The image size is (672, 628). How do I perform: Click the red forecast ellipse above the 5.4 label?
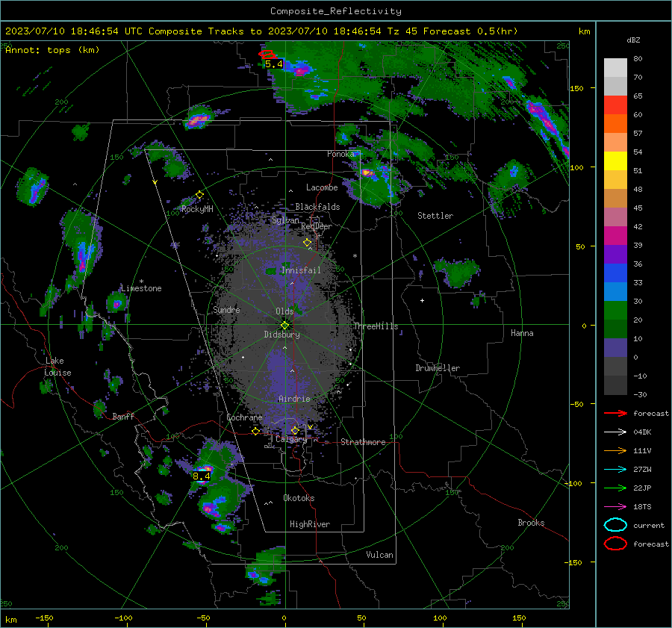point(268,55)
